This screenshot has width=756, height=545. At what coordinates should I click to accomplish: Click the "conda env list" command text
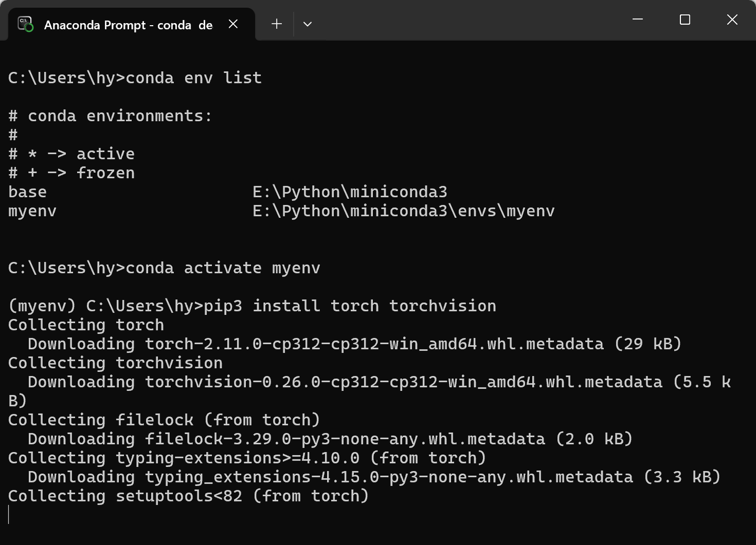pyautogui.click(x=194, y=78)
